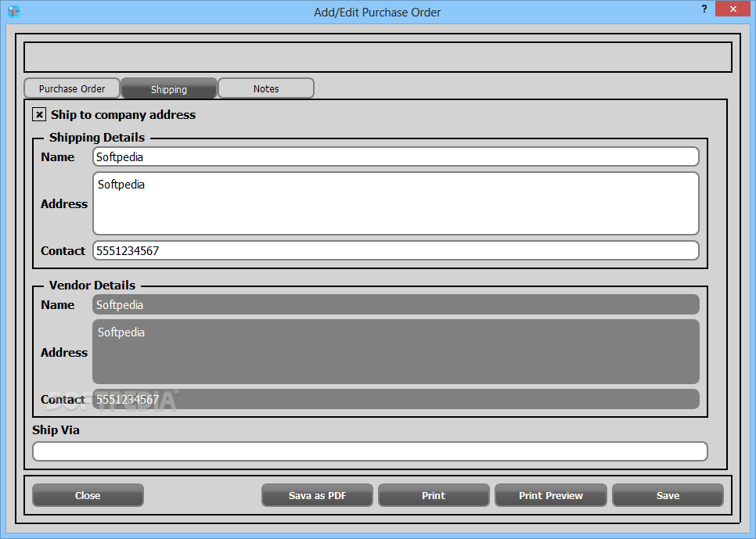The width and height of the screenshot is (756, 539).
Task: Click the Vendor Details Address box
Action: point(396,351)
